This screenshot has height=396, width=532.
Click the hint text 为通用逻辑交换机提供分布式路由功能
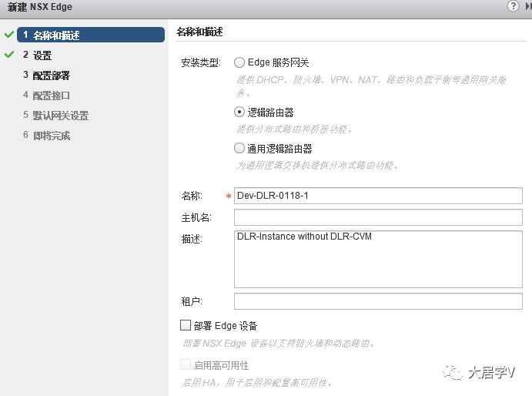(x=317, y=166)
